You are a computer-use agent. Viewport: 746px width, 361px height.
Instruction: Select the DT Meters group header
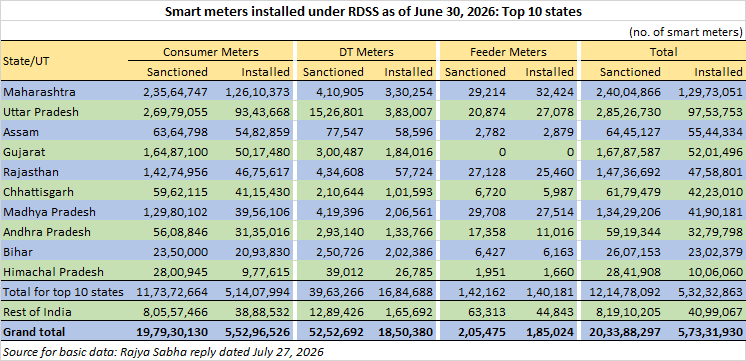click(x=366, y=52)
